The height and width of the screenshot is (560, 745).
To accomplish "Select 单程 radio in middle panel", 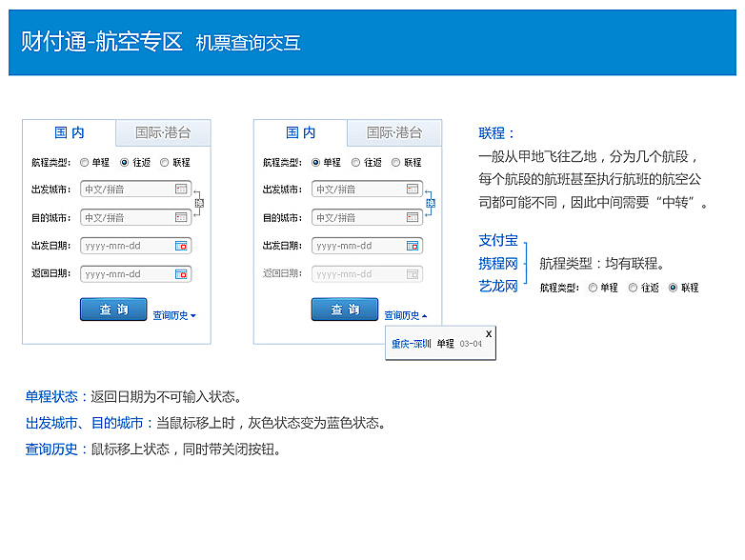I will pos(315,163).
